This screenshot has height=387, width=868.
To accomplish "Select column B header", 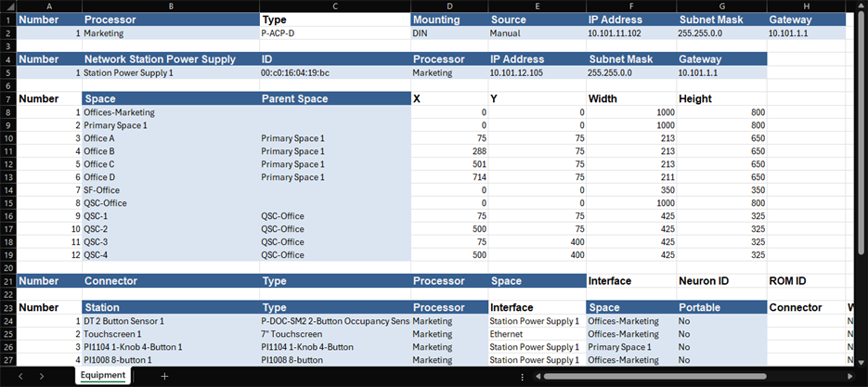I will coord(170,6).
